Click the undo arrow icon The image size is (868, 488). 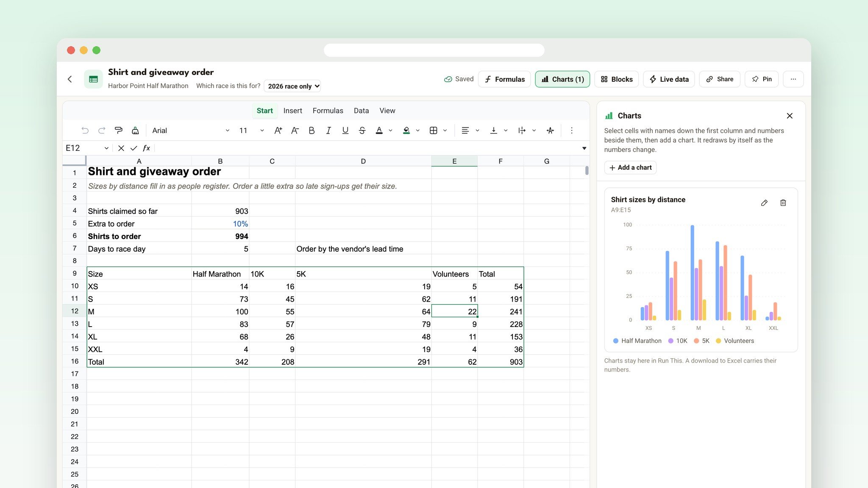pos(85,130)
